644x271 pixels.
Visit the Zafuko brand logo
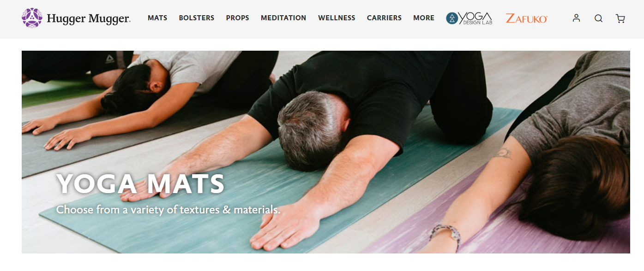tap(527, 18)
